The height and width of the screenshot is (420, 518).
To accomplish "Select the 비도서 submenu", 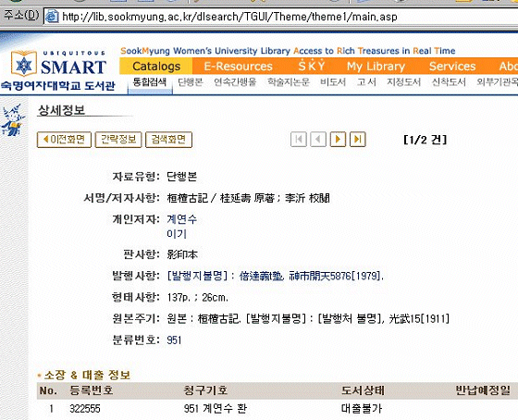I will (333, 82).
